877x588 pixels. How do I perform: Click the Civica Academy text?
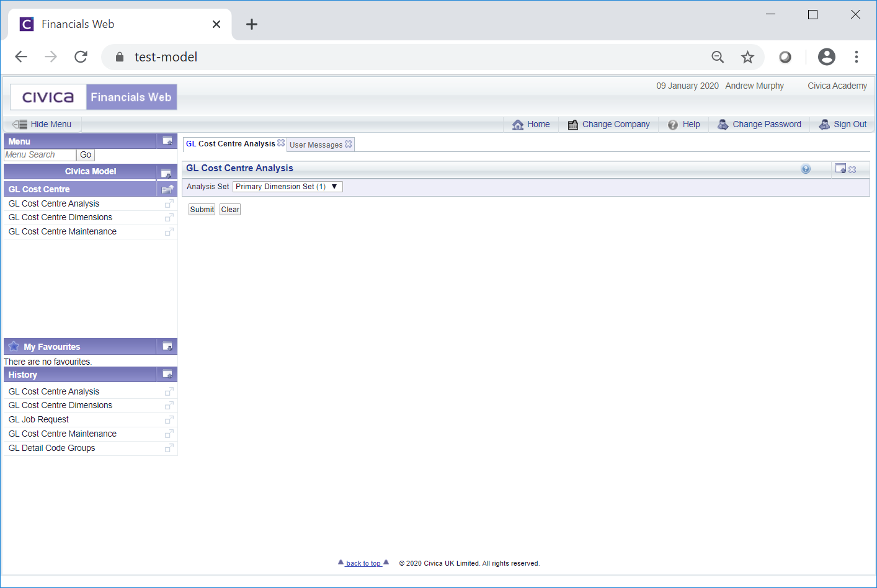click(837, 86)
